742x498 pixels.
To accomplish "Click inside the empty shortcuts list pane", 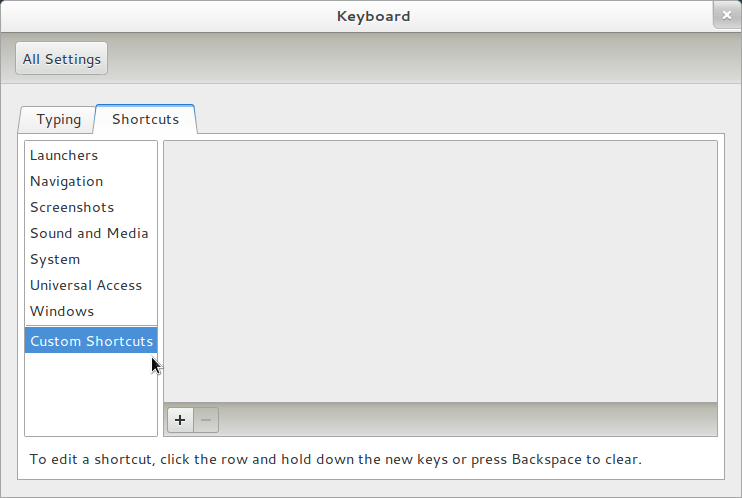I will click(x=440, y=270).
